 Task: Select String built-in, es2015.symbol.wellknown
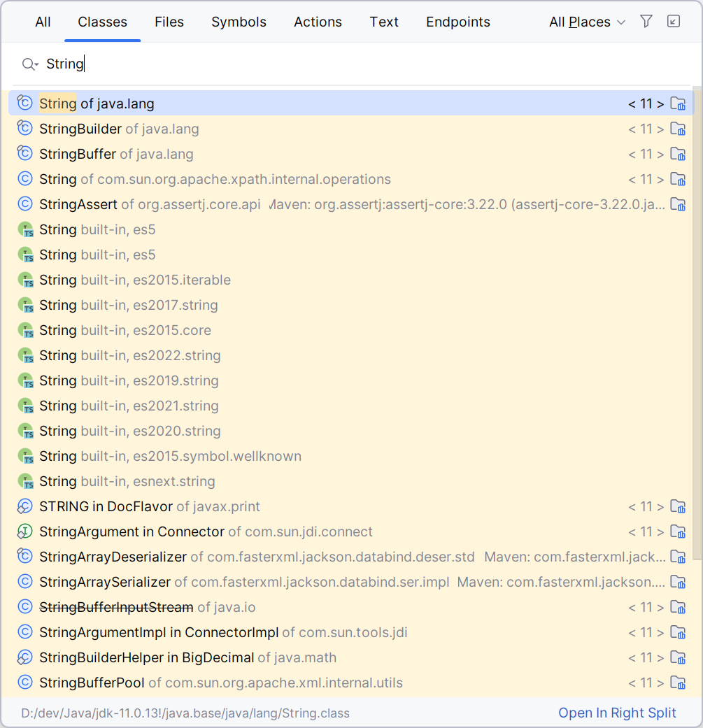tap(351, 456)
